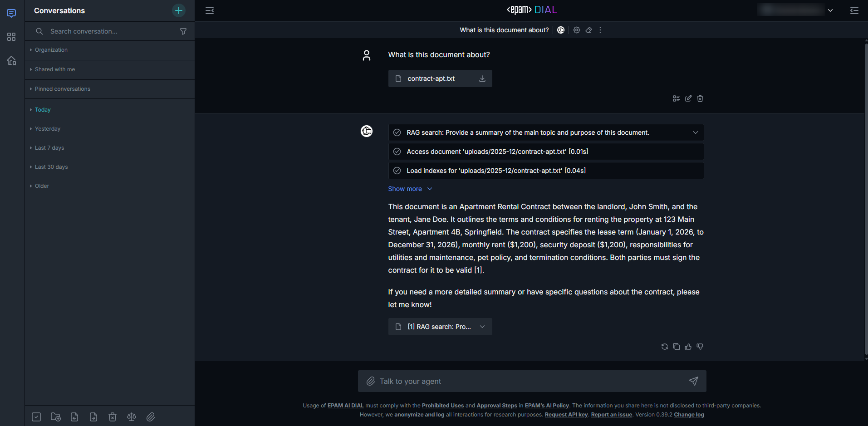Expand the RAG search stage details
This screenshot has width=868, height=426.
pyautogui.click(x=695, y=132)
